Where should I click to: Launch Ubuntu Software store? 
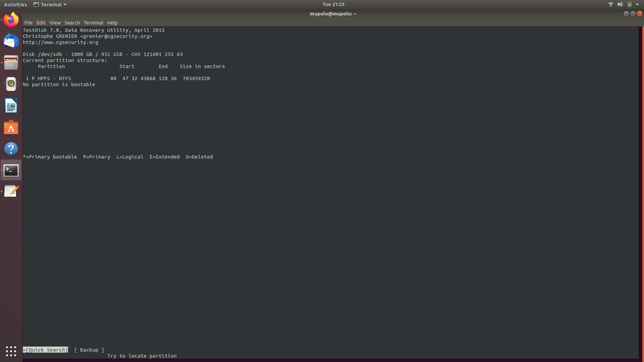pyautogui.click(x=11, y=127)
